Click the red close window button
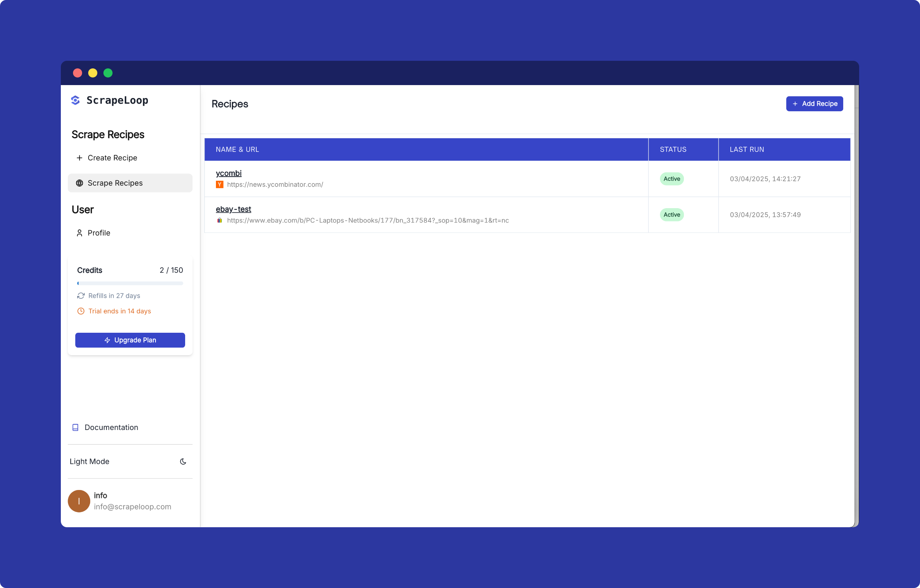 point(78,73)
